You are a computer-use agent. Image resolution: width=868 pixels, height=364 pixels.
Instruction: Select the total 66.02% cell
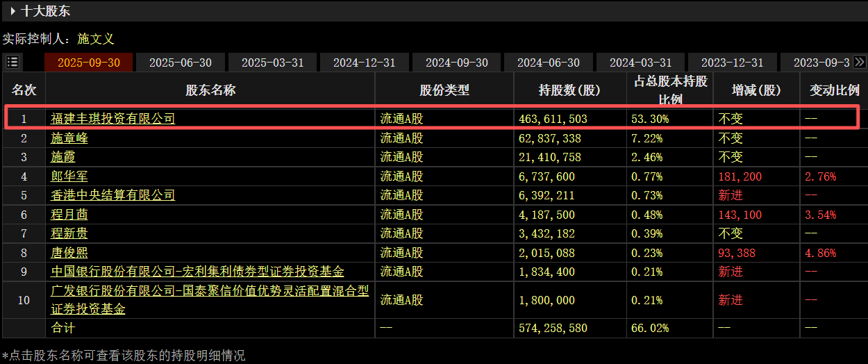(650, 328)
